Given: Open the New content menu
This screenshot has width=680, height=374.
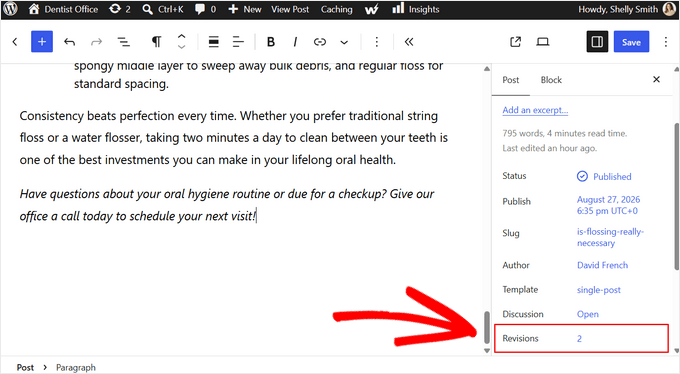Looking at the screenshot, I should [x=245, y=9].
